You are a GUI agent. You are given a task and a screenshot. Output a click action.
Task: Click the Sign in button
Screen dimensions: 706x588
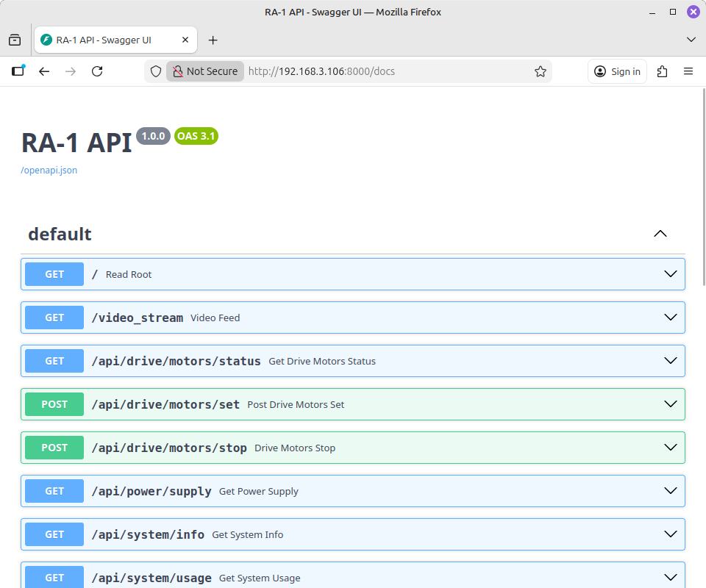[617, 71]
